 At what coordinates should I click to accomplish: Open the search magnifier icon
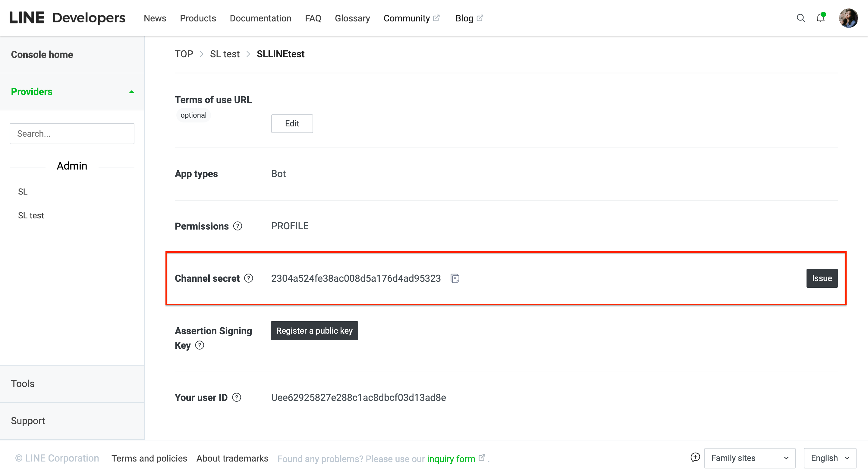tap(801, 18)
